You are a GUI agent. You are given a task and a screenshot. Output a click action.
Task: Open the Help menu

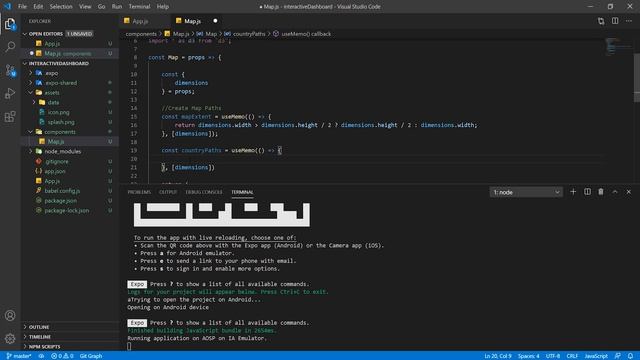(162, 7)
